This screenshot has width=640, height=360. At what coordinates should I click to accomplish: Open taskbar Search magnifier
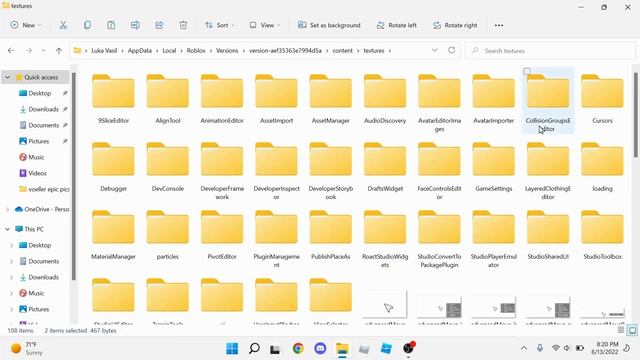(x=254, y=348)
